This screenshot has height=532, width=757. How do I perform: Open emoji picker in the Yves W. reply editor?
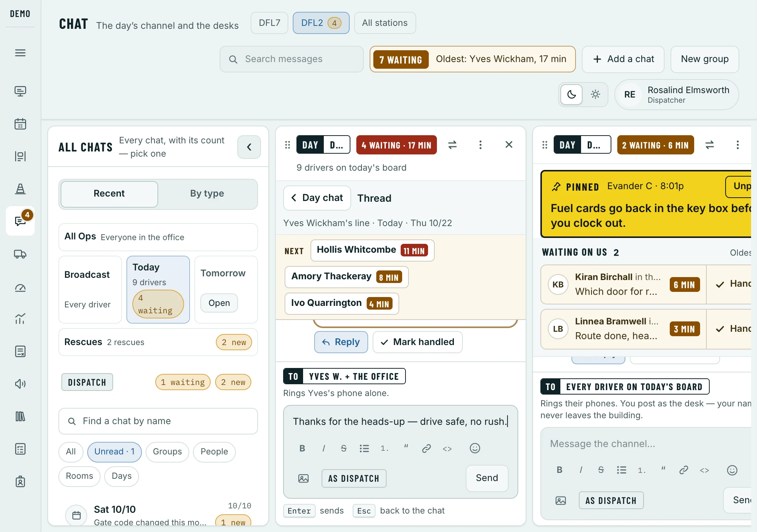(475, 448)
